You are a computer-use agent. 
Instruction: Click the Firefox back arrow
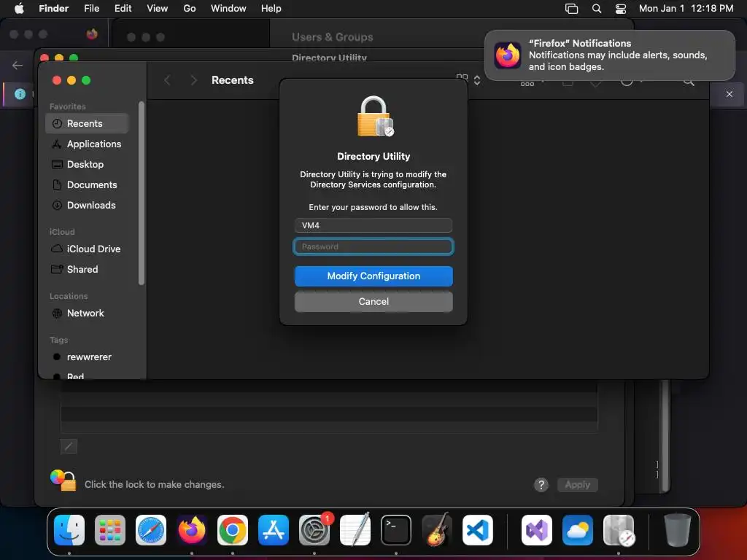tap(18, 65)
